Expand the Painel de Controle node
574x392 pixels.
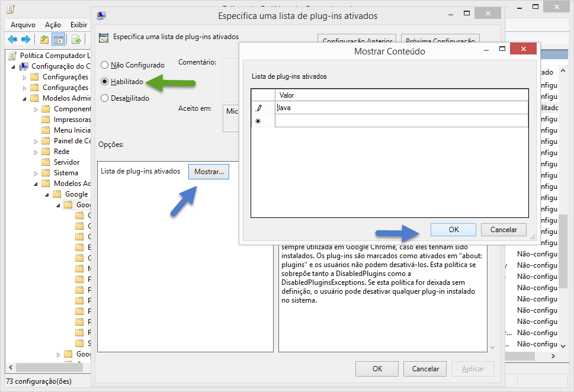tap(36, 142)
